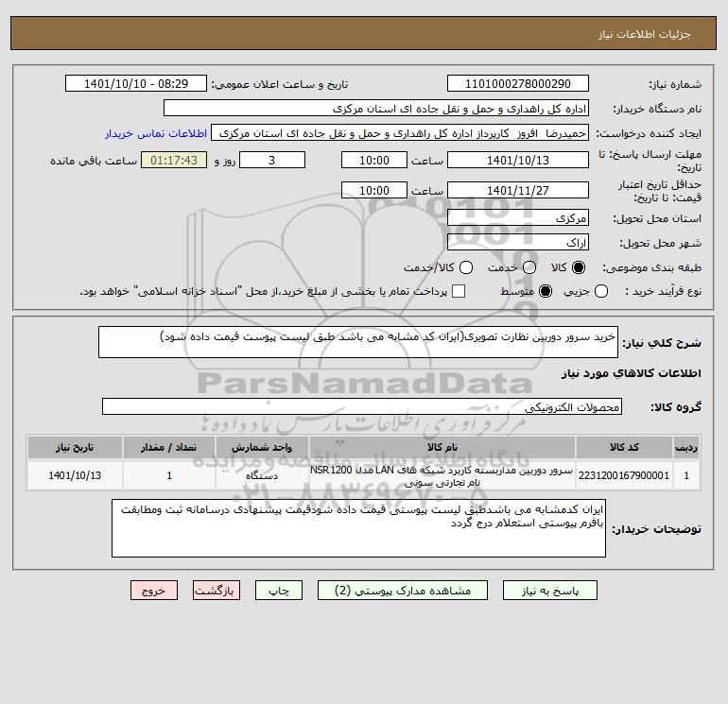Click the کد کالا column header
This screenshot has height=704, width=728.
624,447
